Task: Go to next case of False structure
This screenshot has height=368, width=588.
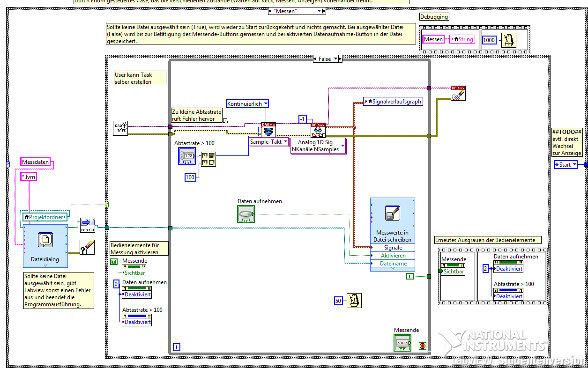Action: (340, 59)
